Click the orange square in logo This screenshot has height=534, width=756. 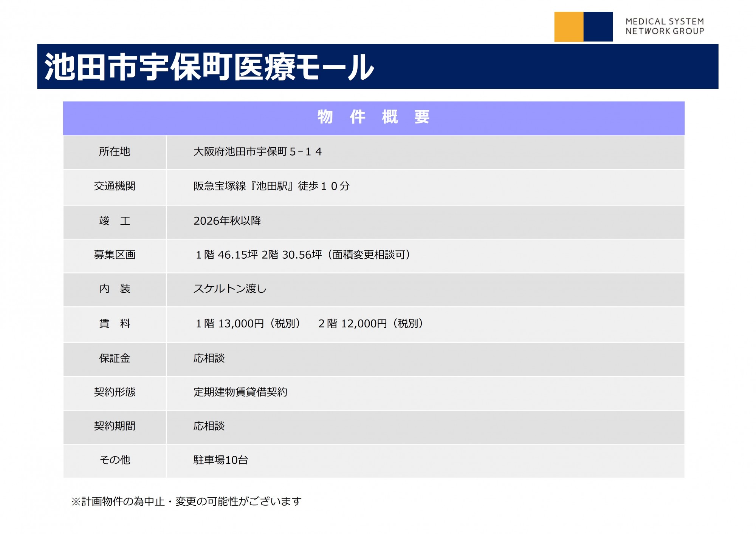[569, 27]
